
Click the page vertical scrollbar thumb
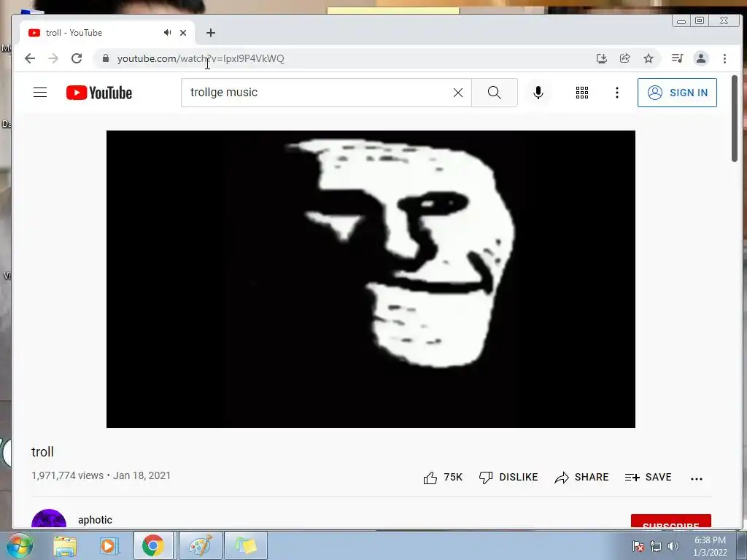(x=734, y=119)
